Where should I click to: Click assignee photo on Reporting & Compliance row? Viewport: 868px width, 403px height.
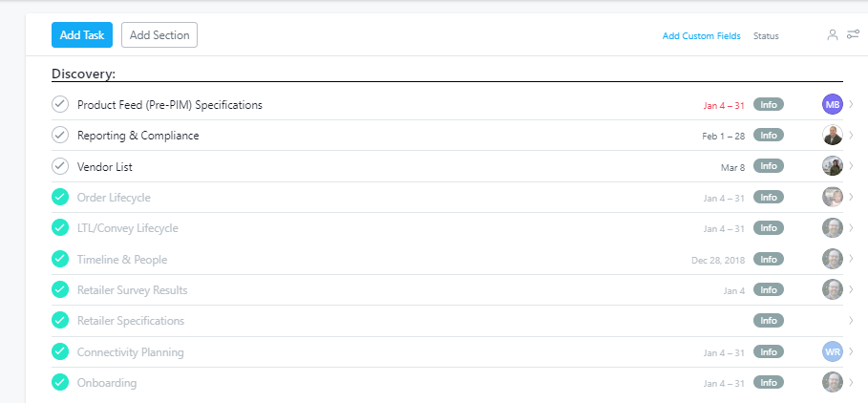click(833, 136)
